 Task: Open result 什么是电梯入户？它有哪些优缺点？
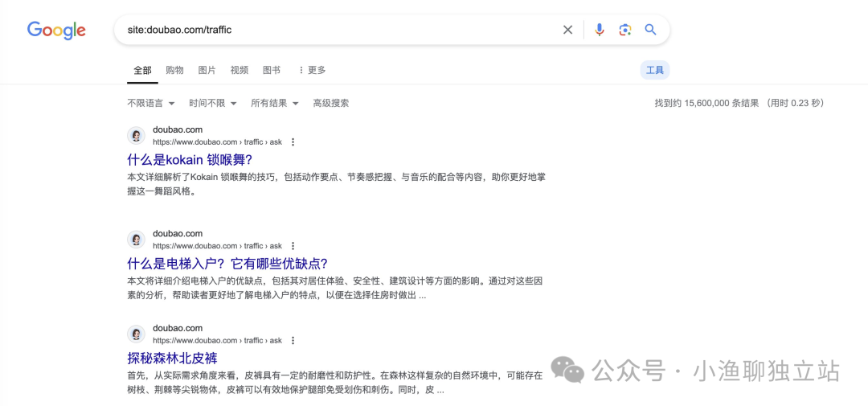pos(227,264)
